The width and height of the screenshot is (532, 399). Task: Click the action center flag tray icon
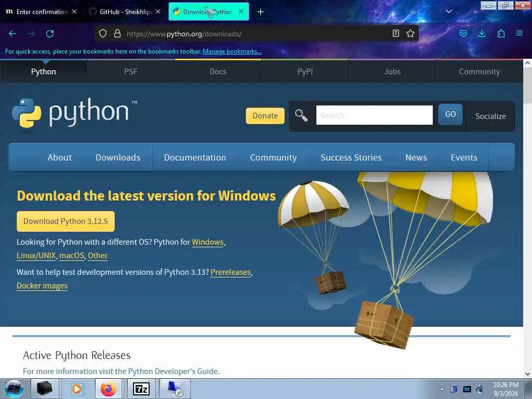[454, 389]
